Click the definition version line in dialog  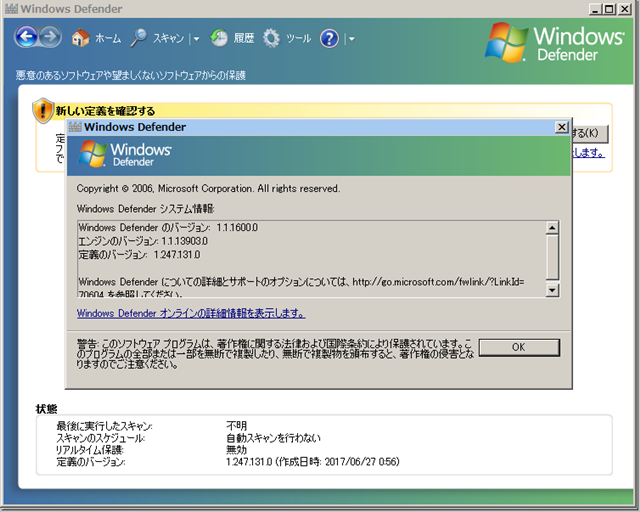139,255
